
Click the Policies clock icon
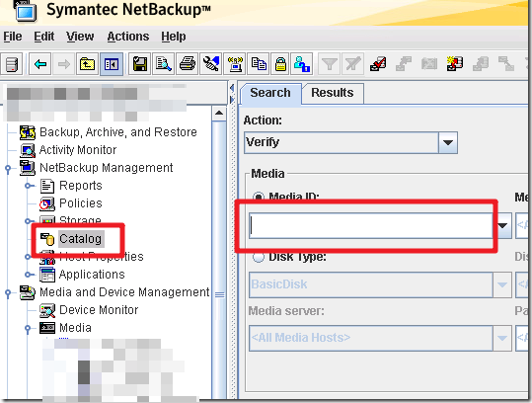47,203
